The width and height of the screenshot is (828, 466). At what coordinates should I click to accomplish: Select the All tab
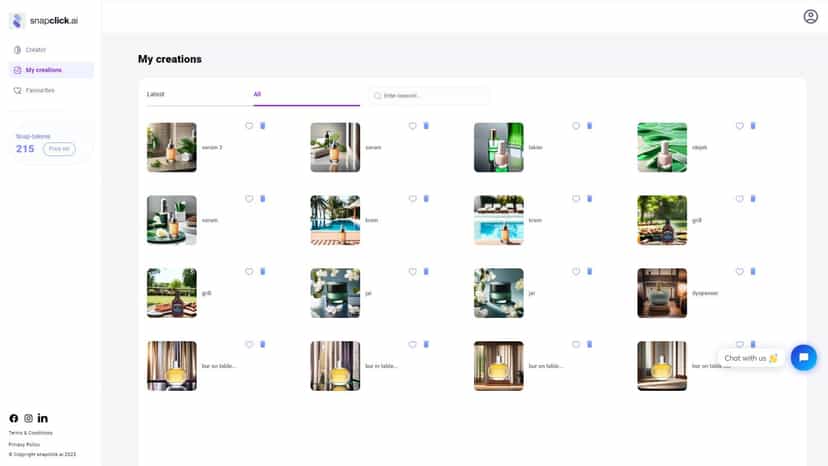pyautogui.click(x=306, y=95)
